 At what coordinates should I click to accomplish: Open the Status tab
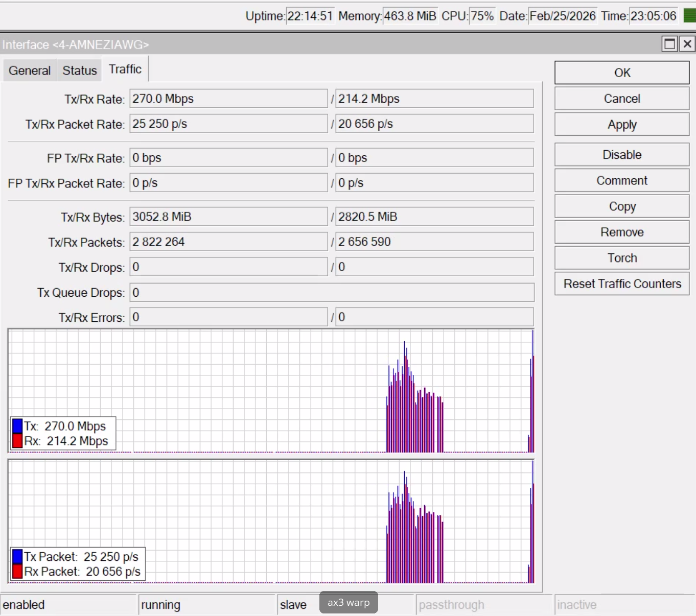pos(79,70)
